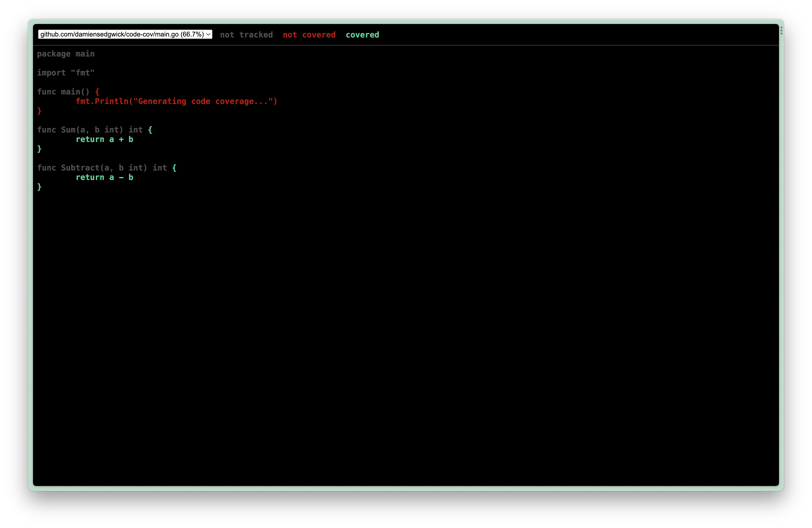Image resolution: width=812 pixels, height=528 pixels.
Task: Click the 'not tracked' legend label
Action: 246,35
